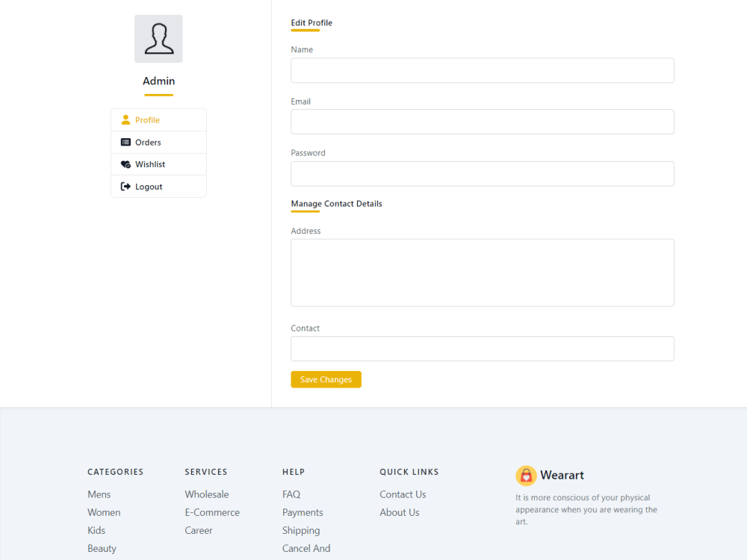Click the Password field label

309,153
